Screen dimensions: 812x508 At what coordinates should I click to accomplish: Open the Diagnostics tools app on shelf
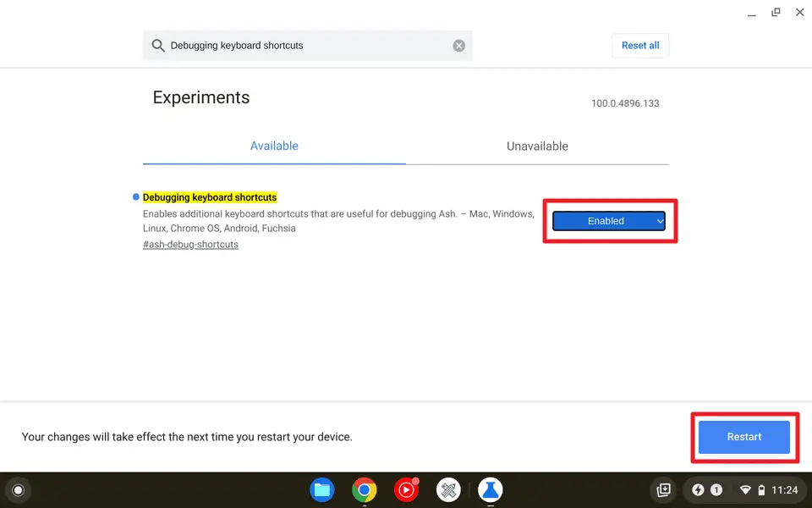click(448, 490)
